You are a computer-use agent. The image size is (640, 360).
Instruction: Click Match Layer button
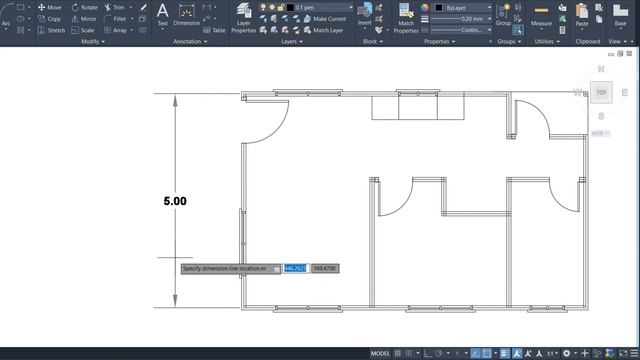pos(323,30)
